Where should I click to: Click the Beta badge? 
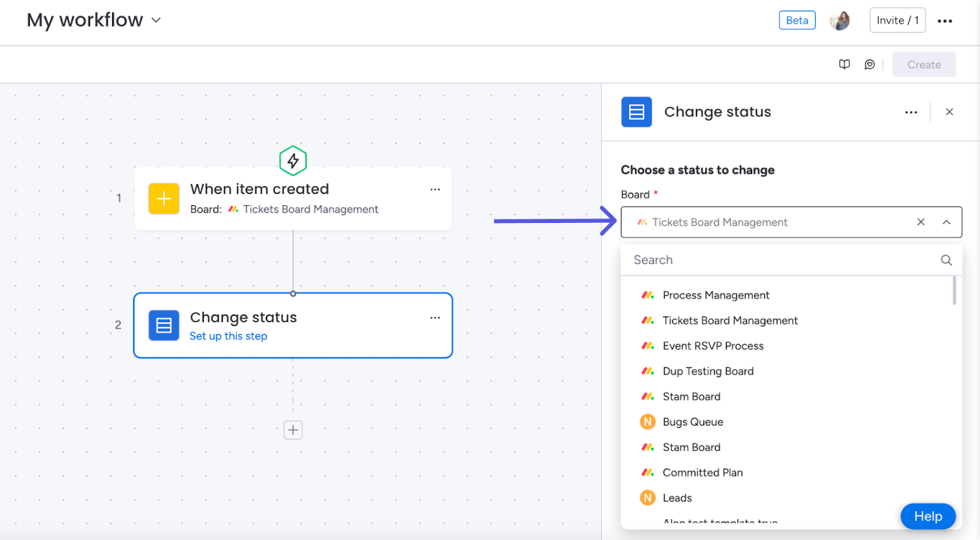click(x=797, y=20)
